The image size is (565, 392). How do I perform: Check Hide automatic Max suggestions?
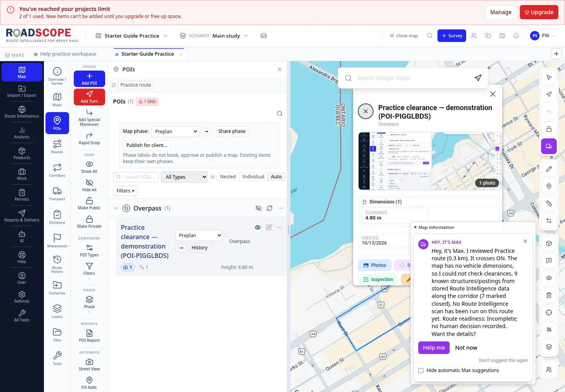point(421,370)
